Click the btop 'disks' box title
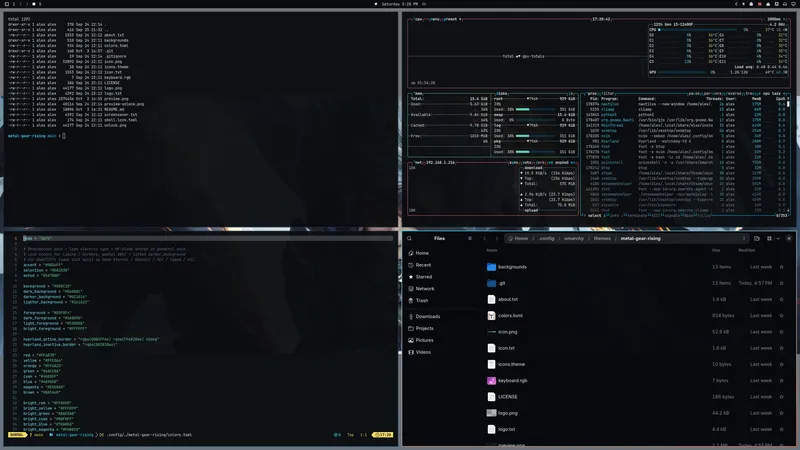This screenshot has width=800, height=450. tap(502, 93)
